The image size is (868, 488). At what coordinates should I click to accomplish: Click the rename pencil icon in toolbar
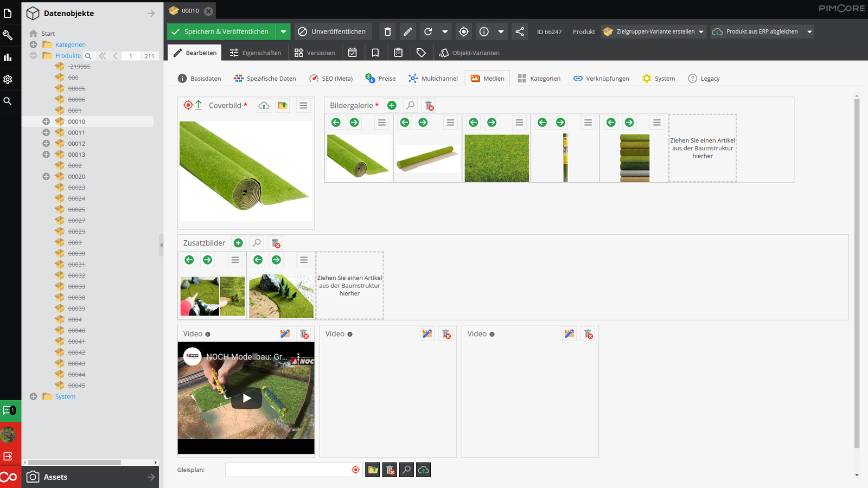pos(408,31)
